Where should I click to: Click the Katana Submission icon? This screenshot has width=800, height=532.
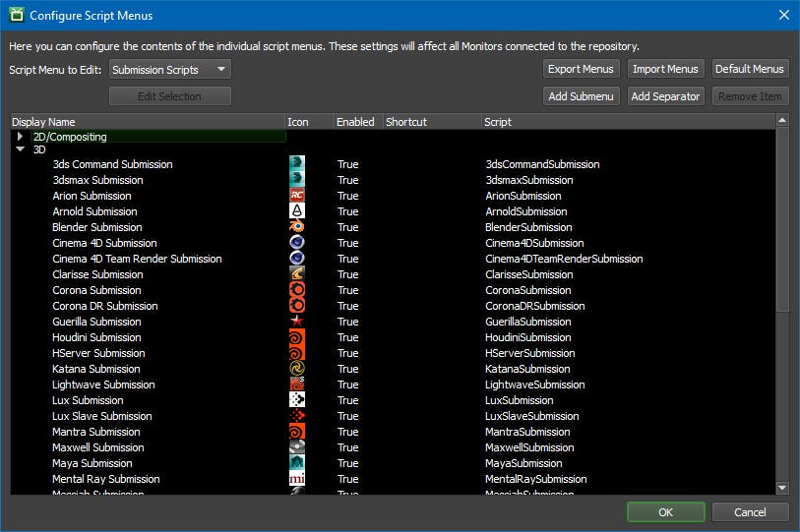(x=297, y=368)
